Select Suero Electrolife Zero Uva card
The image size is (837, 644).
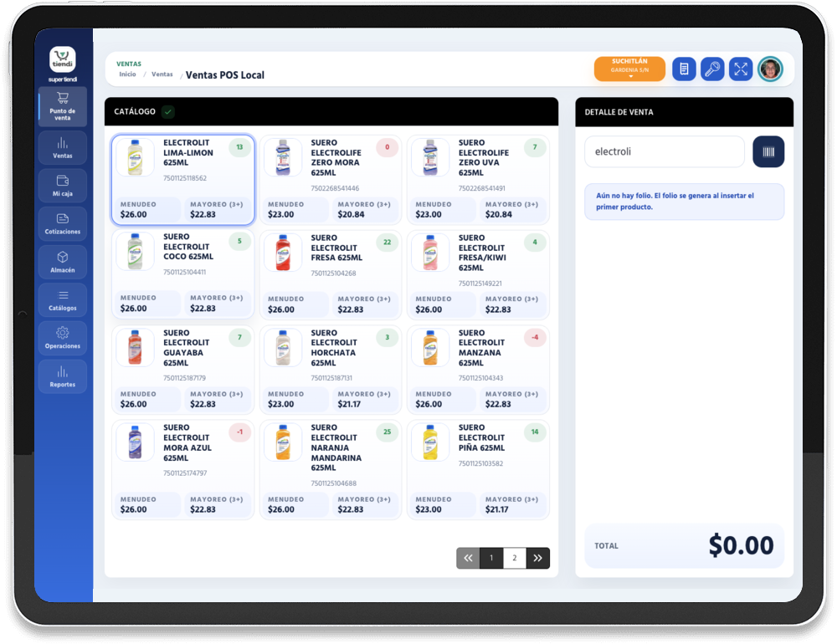[x=478, y=180]
